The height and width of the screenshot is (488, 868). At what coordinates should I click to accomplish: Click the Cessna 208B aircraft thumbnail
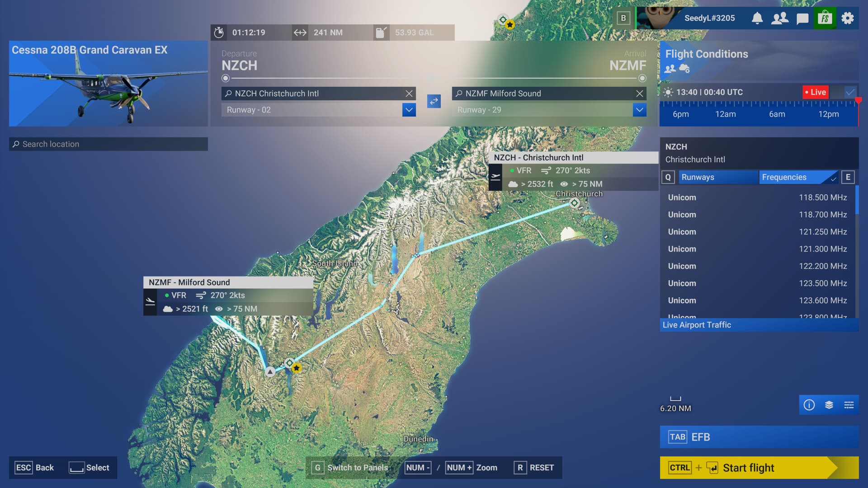click(108, 84)
